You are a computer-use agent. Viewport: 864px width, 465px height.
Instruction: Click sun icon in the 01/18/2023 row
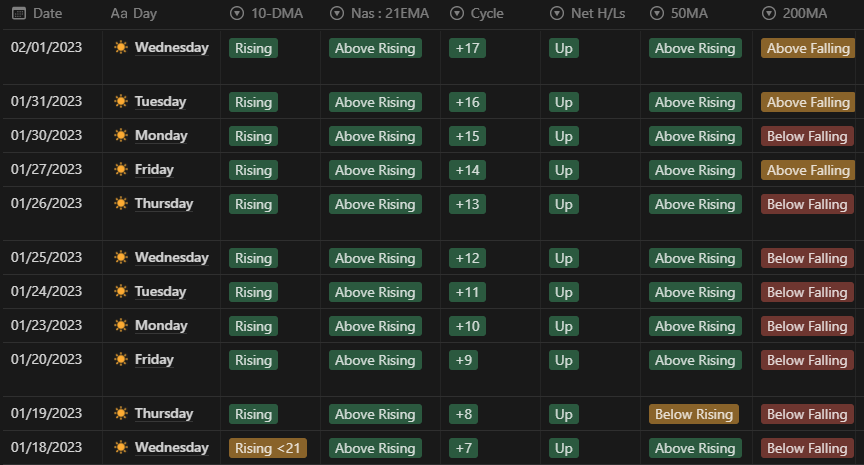click(121, 447)
